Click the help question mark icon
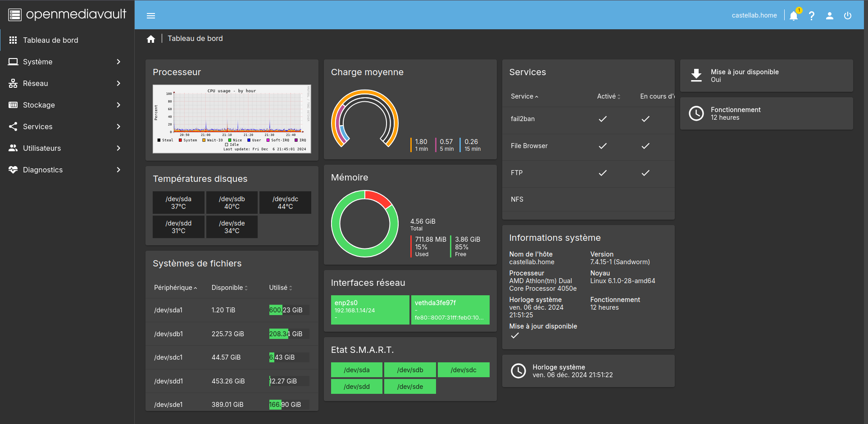This screenshot has height=424, width=868. (812, 16)
